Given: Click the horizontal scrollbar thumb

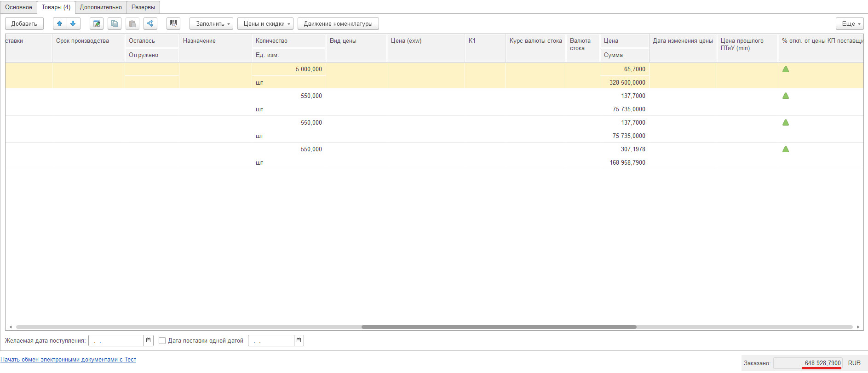Looking at the screenshot, I should tap(499, 327).
